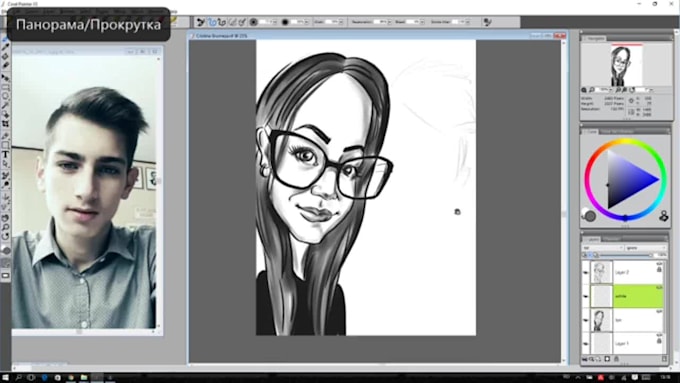This screenshot has width=680, height=383.
Task: Open the brush opacity dropdown in property bar
Action: (x=306, y=22)
